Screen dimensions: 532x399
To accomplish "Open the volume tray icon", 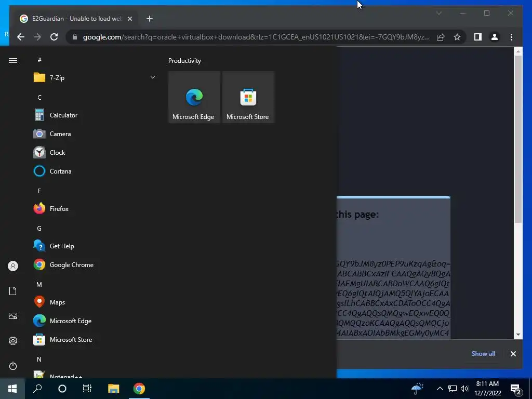I will 464,389.
